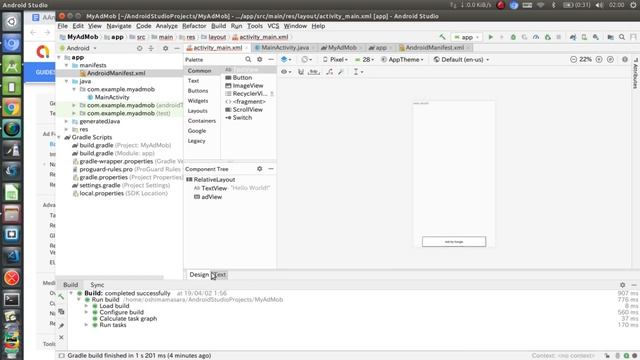
Task: Collapse the manifests folder
Action: coord(67,65)
